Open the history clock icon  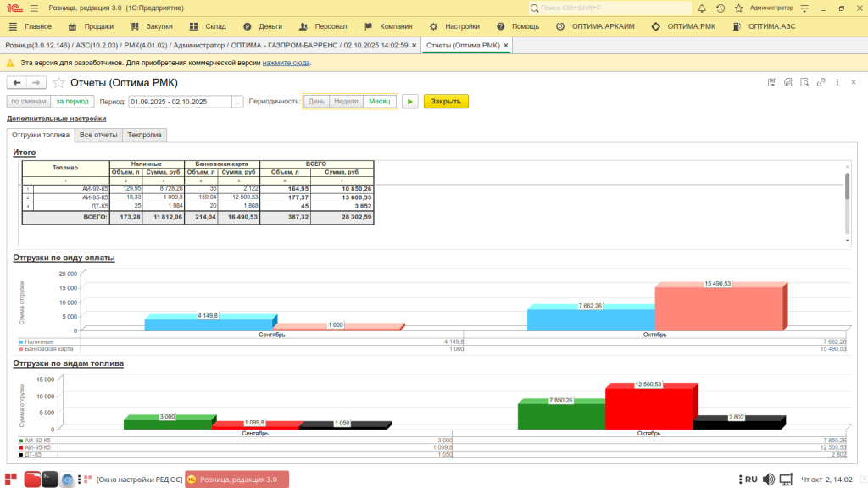[721, 8]
